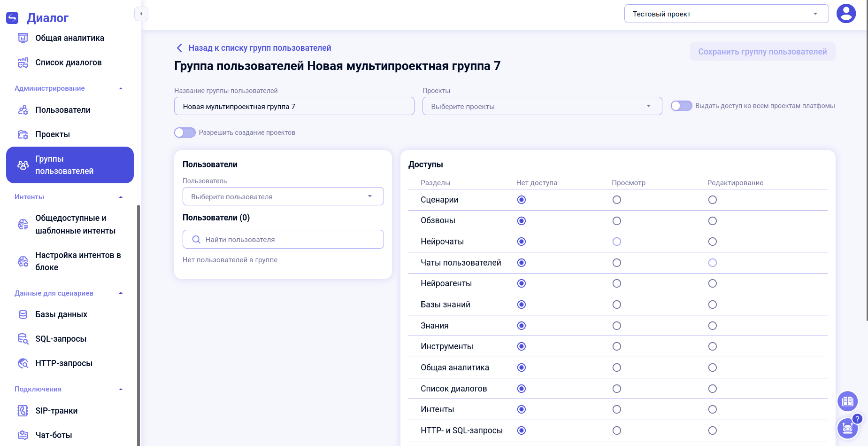Select Просмотр for Интенты
The height and width of the screenshot is (446, 868).
[617, 409]
